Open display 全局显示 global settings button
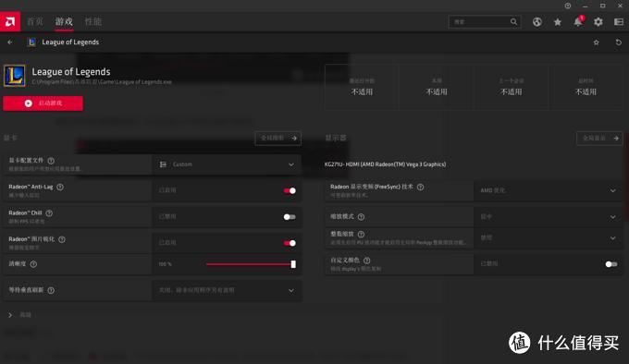 click(x=599, y=139)
